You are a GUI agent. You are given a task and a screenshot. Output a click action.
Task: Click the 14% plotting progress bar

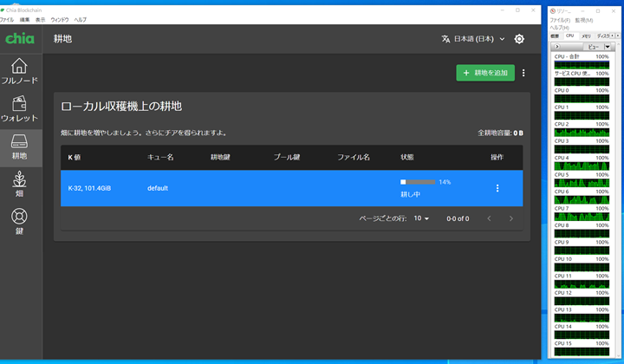point(418,182)
